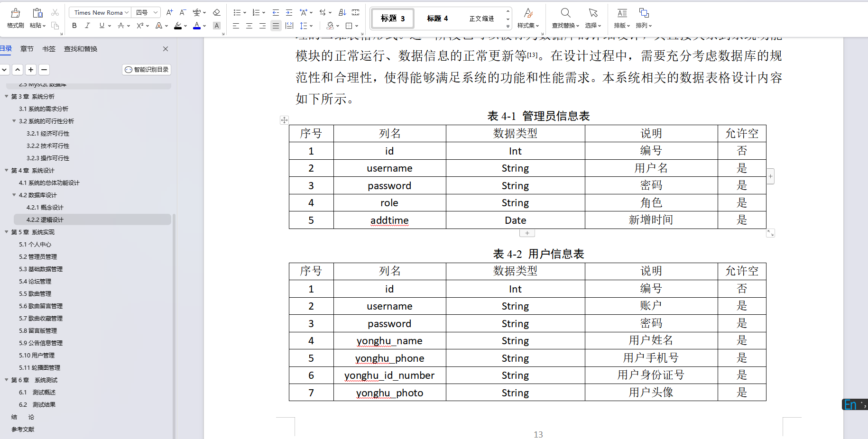The height and width of the screenshot is (439, 868).
Task: Switch to the 书签 tab
Action: [49, 49]
